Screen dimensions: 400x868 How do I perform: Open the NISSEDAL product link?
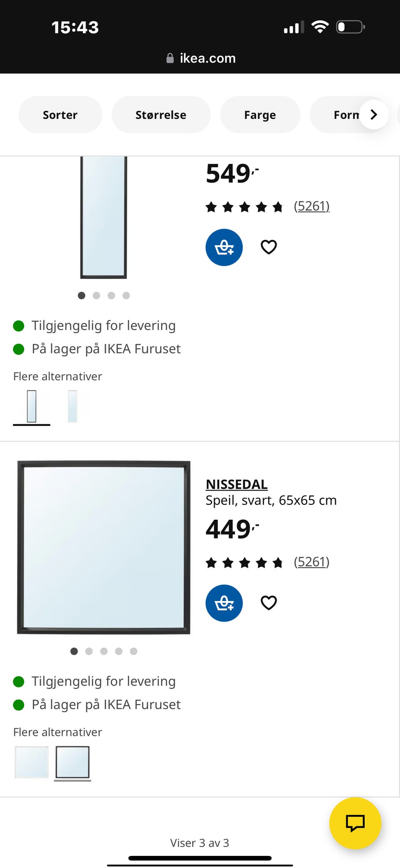tap(237, 484)
